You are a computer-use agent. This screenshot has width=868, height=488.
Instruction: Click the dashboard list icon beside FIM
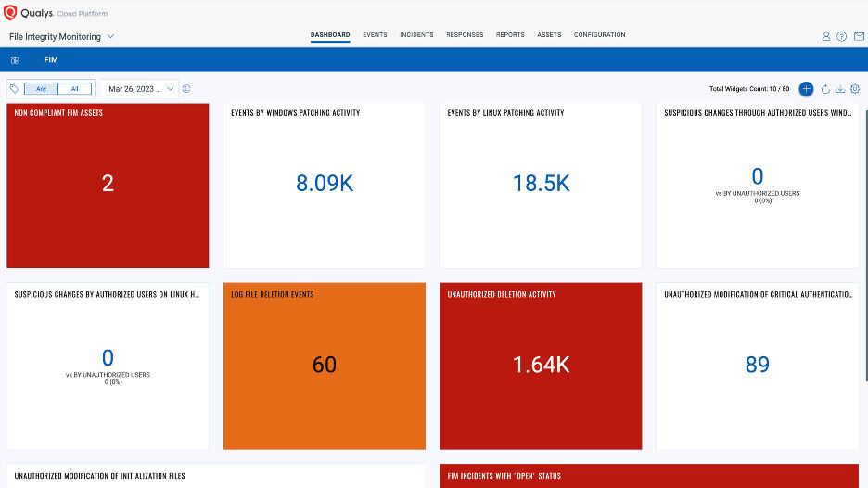(15, 59)
